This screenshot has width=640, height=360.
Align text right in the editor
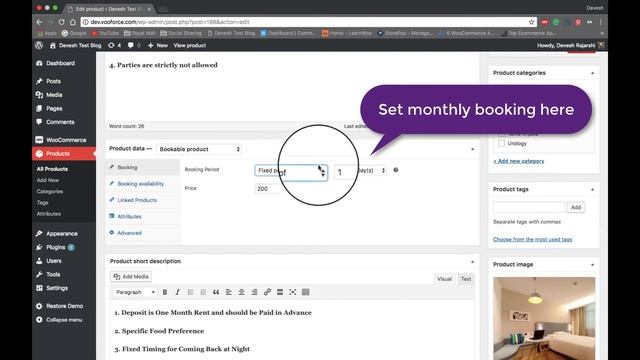pyautogui.click(x=254, y=292)
